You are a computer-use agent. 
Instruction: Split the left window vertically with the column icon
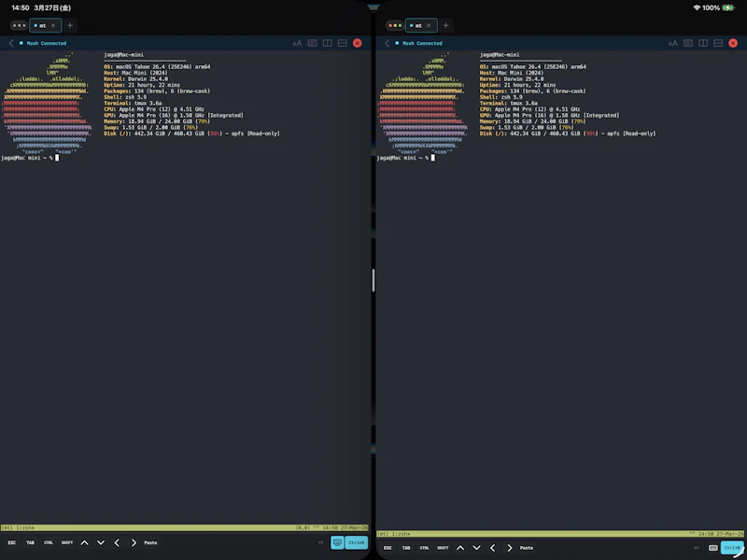coord(328,43)
